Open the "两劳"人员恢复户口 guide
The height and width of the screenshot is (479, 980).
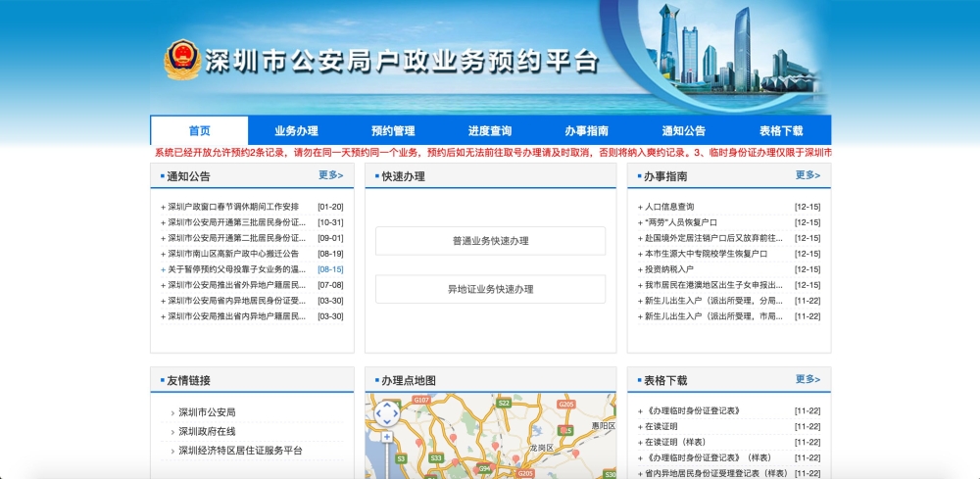click(681, 222)
